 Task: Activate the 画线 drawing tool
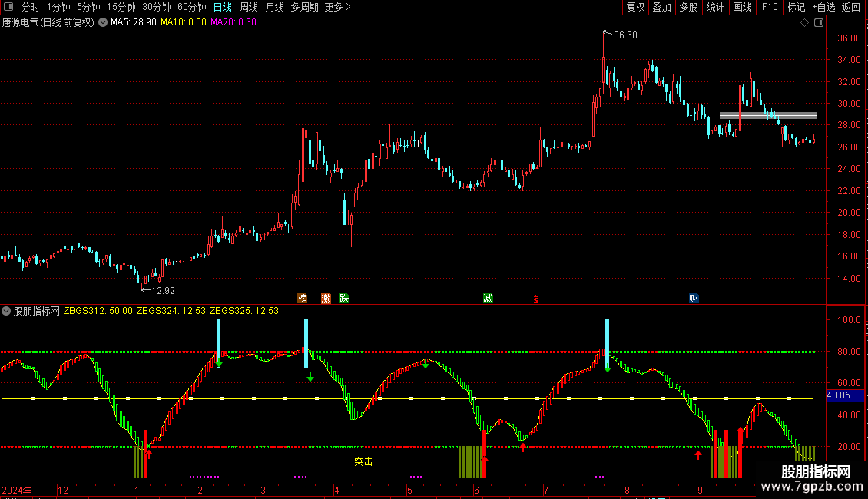pos(742,7)
